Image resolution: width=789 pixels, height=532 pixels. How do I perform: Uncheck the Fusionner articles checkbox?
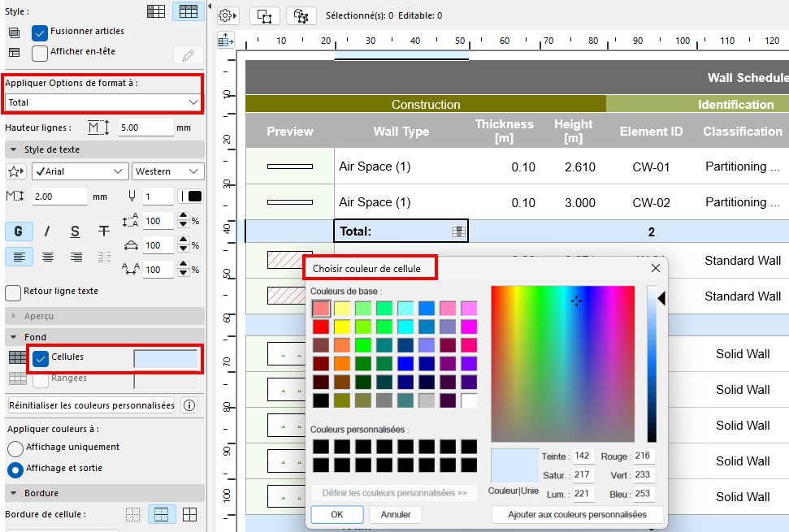(40, 32)
